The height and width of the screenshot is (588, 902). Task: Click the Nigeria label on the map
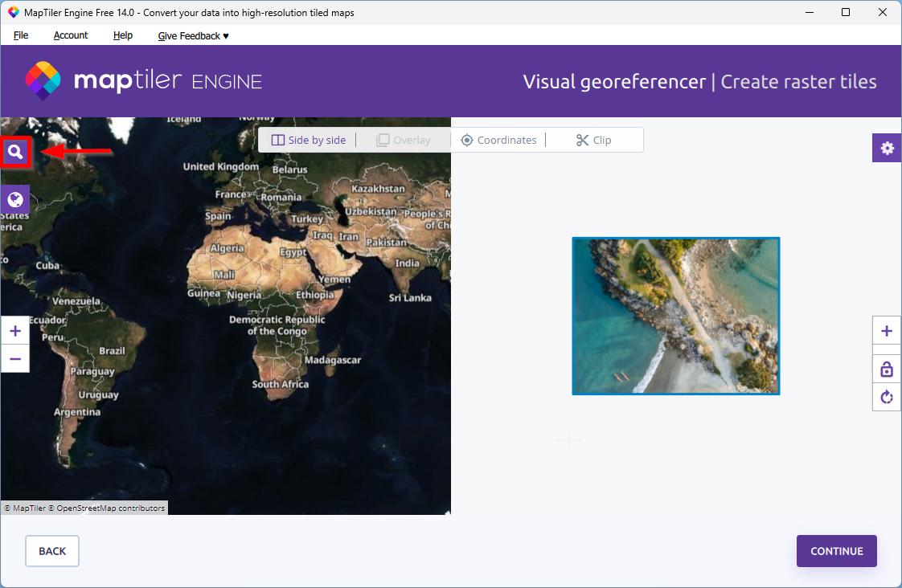tap(244, 296)
